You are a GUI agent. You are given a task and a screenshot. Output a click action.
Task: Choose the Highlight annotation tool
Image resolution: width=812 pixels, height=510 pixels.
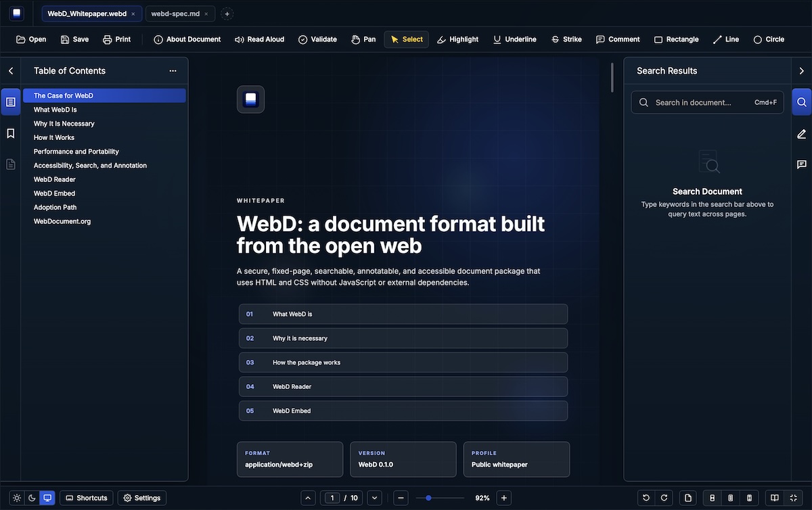[x=457, y=39]
